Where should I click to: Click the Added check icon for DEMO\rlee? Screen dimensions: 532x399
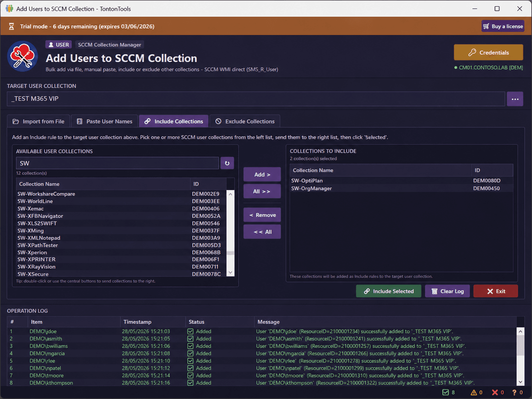[190, 361]
